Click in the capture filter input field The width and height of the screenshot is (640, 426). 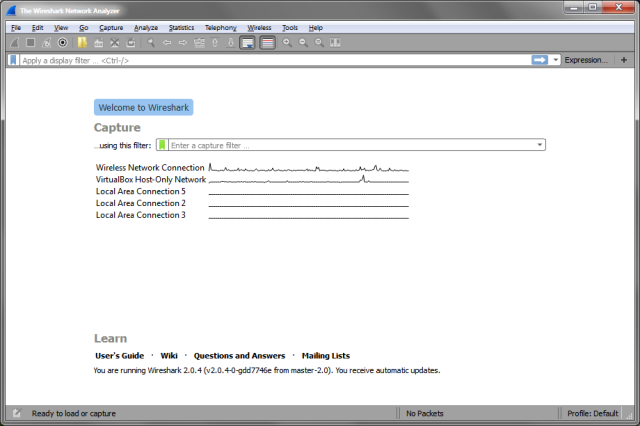tap(352, 145)
